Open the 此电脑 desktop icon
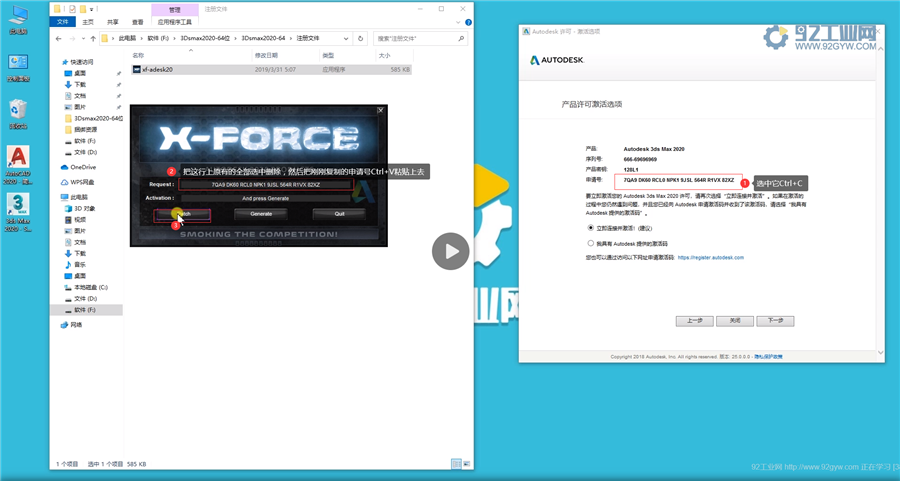900x481 pixels. pyautogui.click(x=18, y=20)
